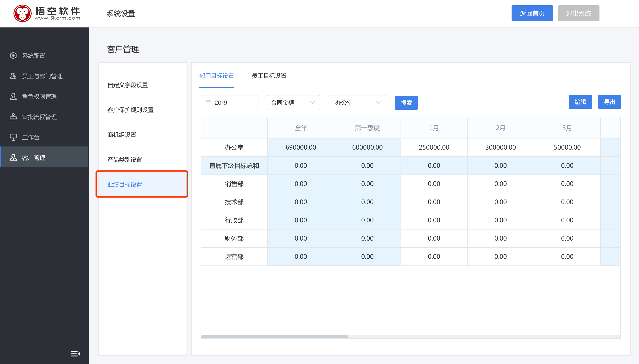Click the 员工与部门管理 sidebar icon
Viewport: 639px width, 364px height.
click(x=13, y=76)
